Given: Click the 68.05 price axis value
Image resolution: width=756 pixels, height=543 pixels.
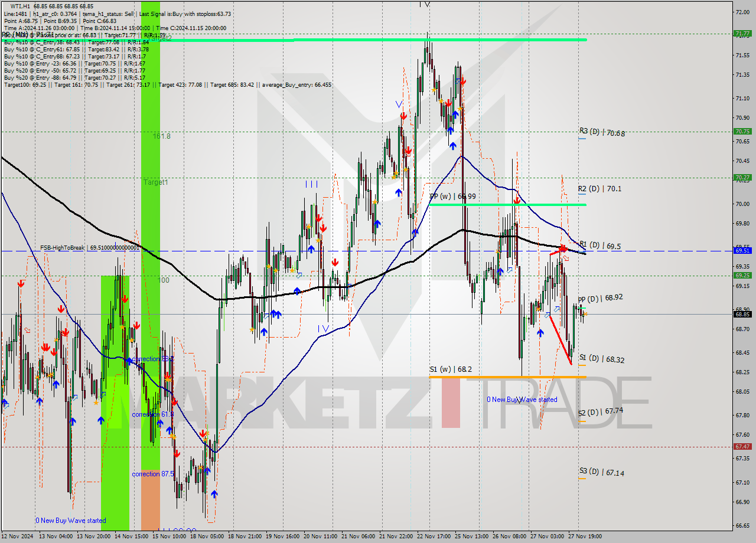Looking at the screenshot, I should tap(742, 391).
